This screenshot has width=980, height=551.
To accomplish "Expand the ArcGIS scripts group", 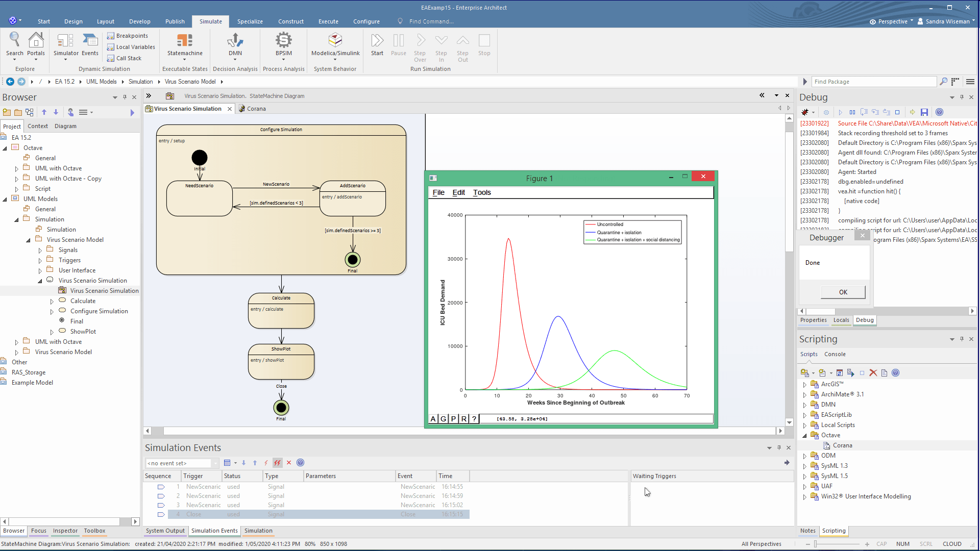I will [805, 385].
